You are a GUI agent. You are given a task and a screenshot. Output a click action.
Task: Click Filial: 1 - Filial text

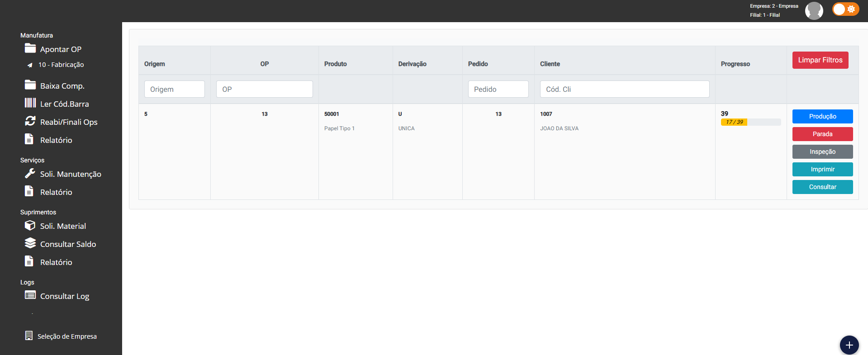tap(765, 15)
